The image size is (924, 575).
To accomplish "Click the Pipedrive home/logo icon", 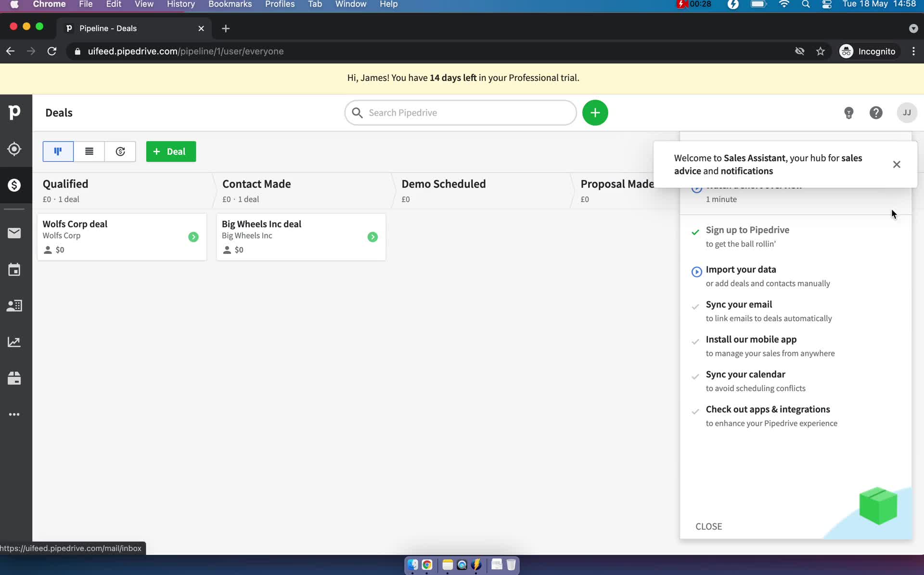I will 14,111.
